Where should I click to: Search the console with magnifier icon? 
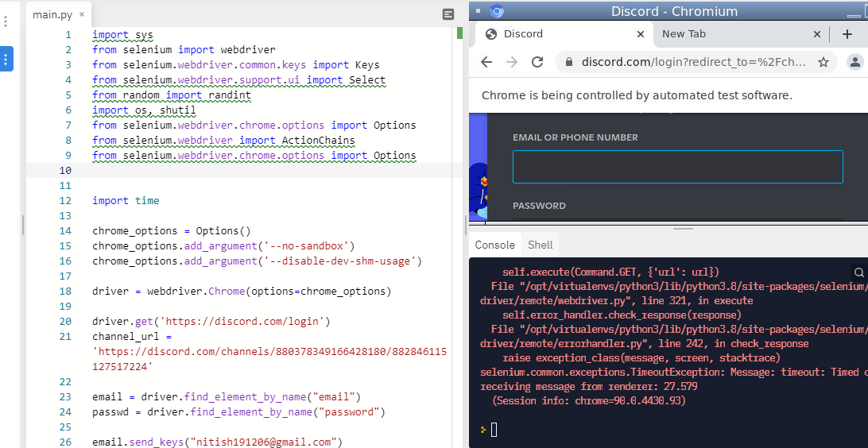coord(858,272)
